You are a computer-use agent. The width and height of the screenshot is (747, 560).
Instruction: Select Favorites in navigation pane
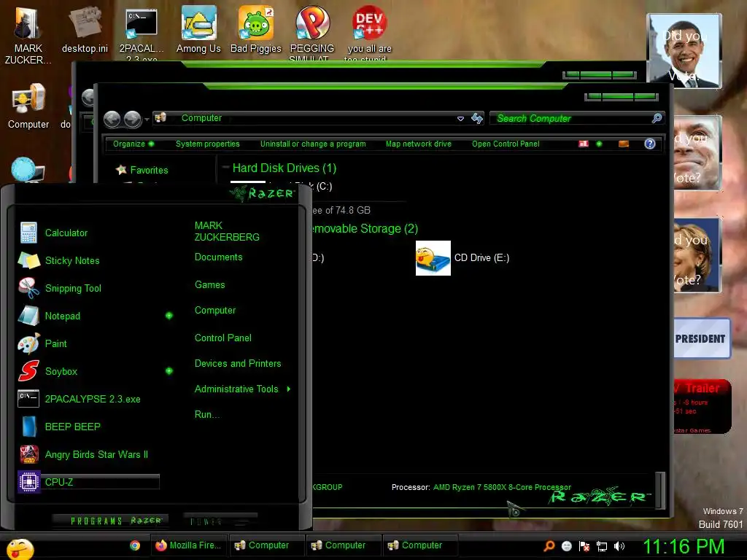[142, 170]
